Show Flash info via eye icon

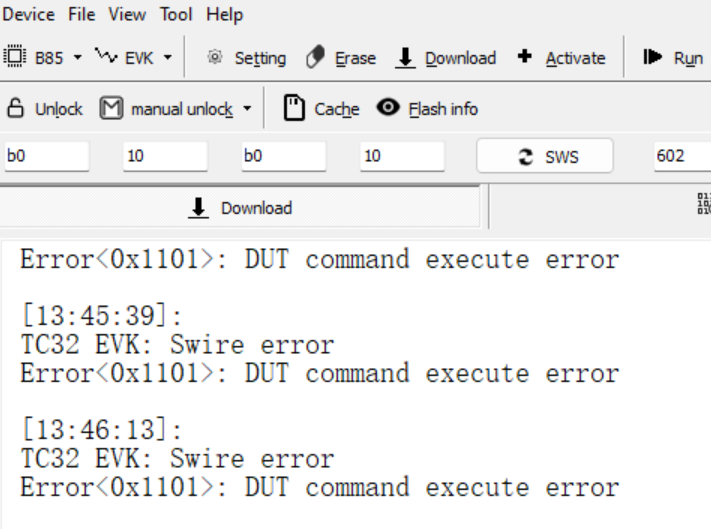[388, 107]
